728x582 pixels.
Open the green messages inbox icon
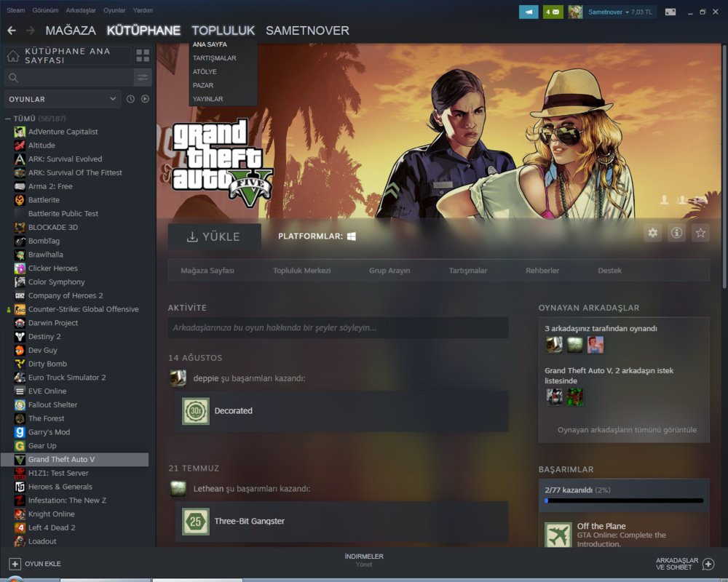(x=553, y=12)
